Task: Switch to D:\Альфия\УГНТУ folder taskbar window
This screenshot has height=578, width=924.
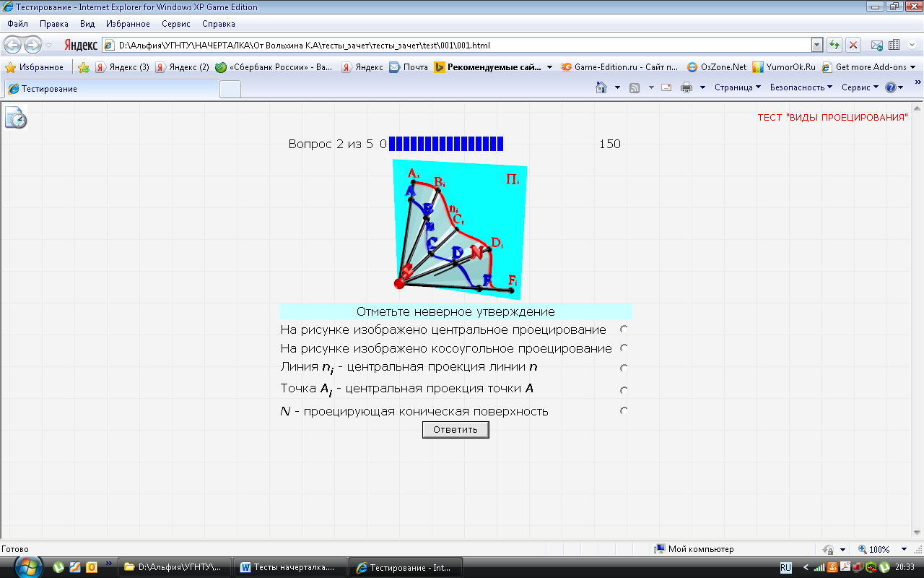Action: click(x=174, y=567)
